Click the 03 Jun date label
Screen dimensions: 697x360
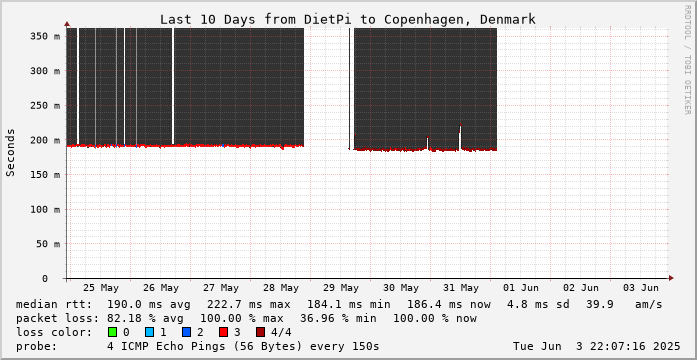641,288
